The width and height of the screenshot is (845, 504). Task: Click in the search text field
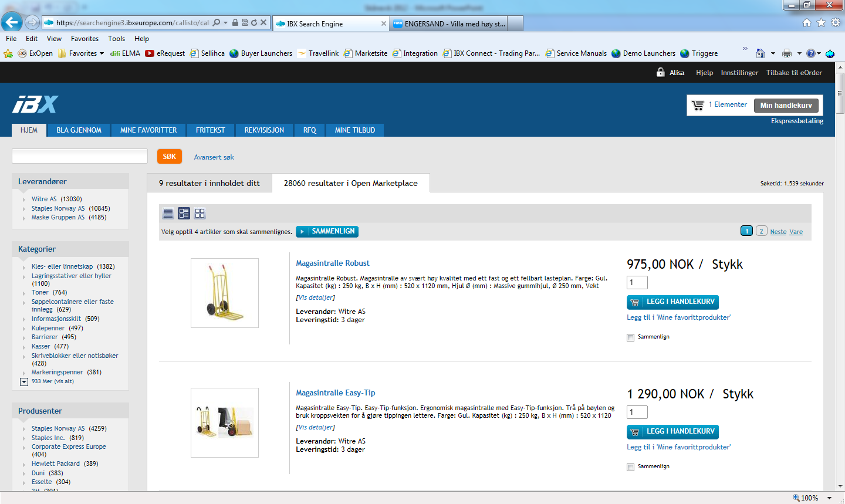coord(80,156)
